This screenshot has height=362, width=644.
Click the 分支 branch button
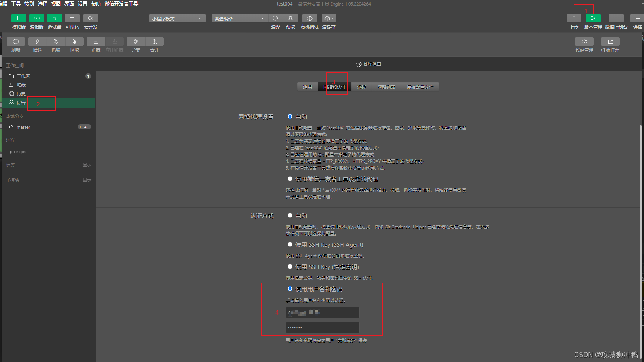pyautogui.click(x=136, y=42)
